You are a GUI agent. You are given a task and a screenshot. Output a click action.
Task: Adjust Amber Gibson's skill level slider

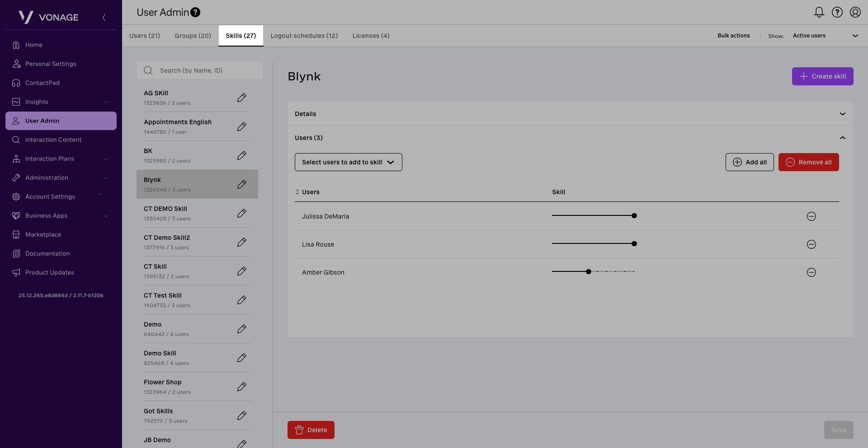coord(588,271)
